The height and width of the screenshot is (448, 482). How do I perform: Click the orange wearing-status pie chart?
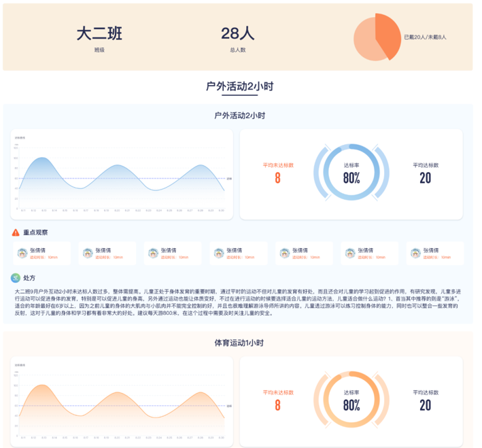tap(377, 37)
